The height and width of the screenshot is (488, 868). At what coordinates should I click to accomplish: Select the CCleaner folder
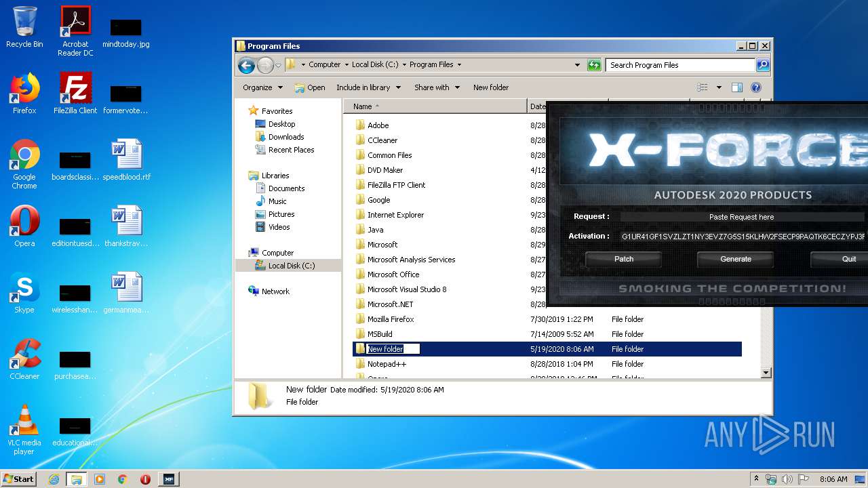pyautogui.click(x=382, y=140)
